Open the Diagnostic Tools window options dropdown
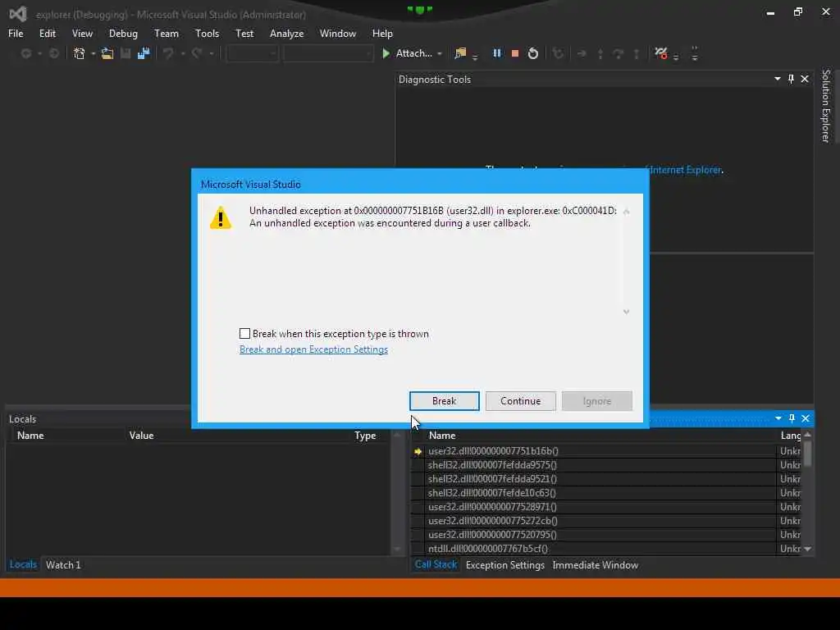Image resolution: width=840 pixels, height=630 pixels. tap(778, 79)
